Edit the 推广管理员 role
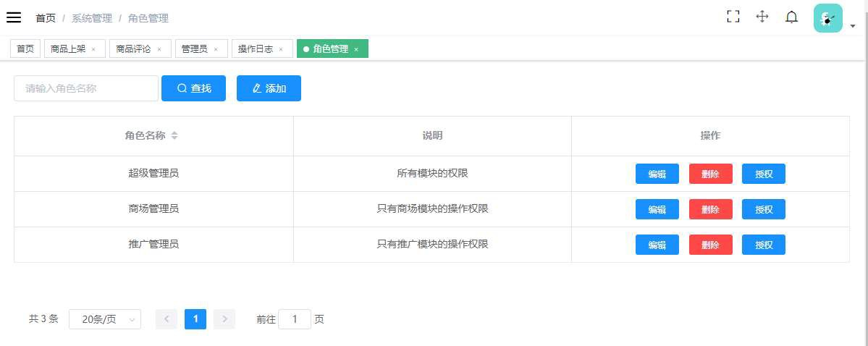Viewport: 868px width, 346px height. click(657, 245)
